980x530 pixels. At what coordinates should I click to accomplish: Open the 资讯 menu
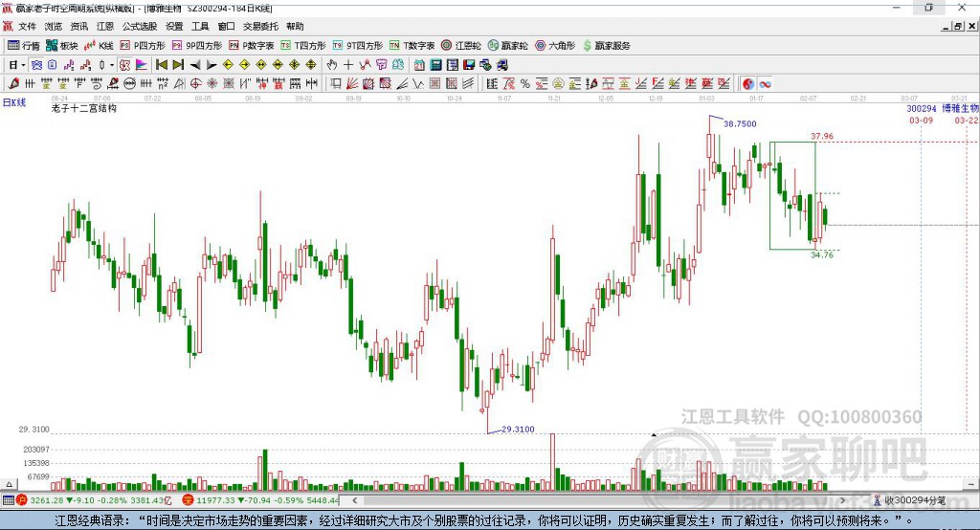pyautogui.click(x=78, y=26)
